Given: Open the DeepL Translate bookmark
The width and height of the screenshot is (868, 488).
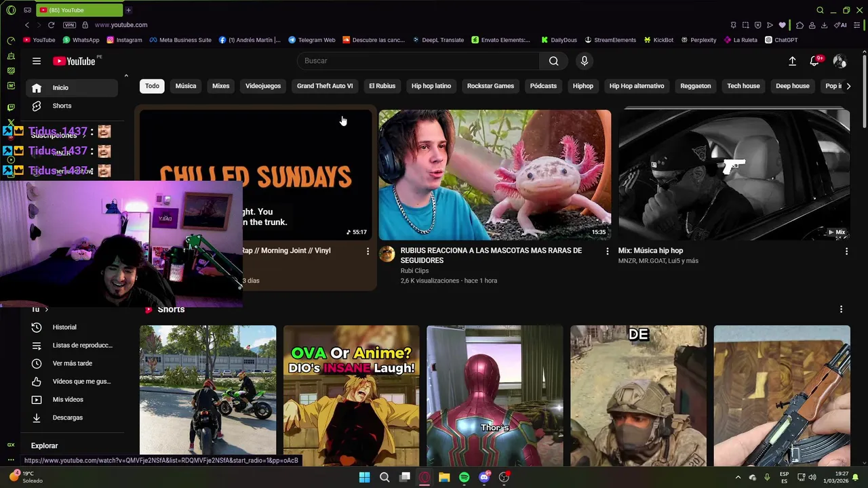Looking at the screenshot, I should point(438,40).
